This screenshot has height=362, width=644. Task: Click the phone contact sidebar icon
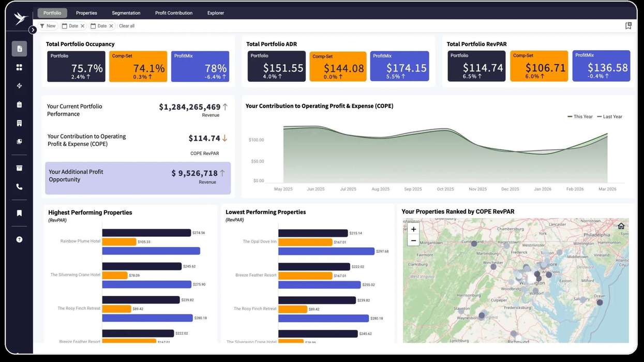[19, 187]
